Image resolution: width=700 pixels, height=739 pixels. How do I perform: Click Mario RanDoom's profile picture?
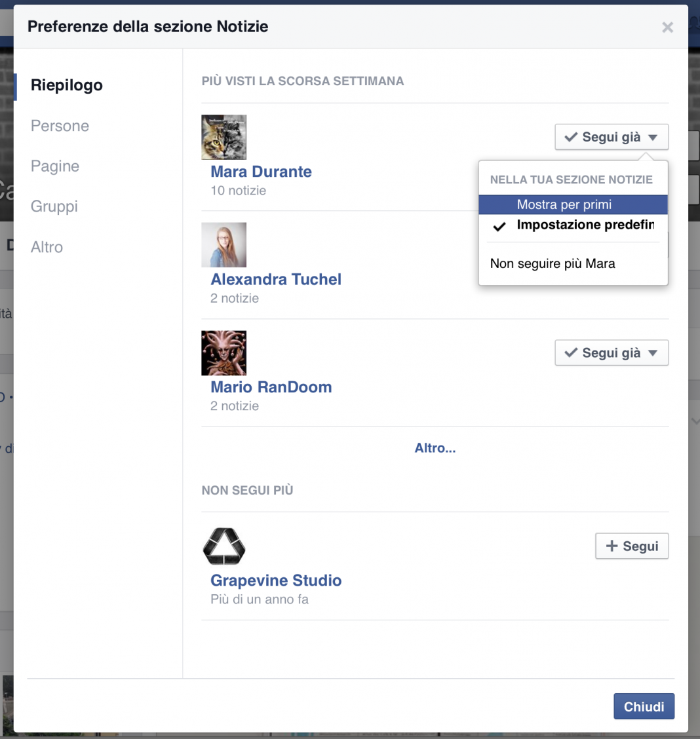click(x=224, y=352)
